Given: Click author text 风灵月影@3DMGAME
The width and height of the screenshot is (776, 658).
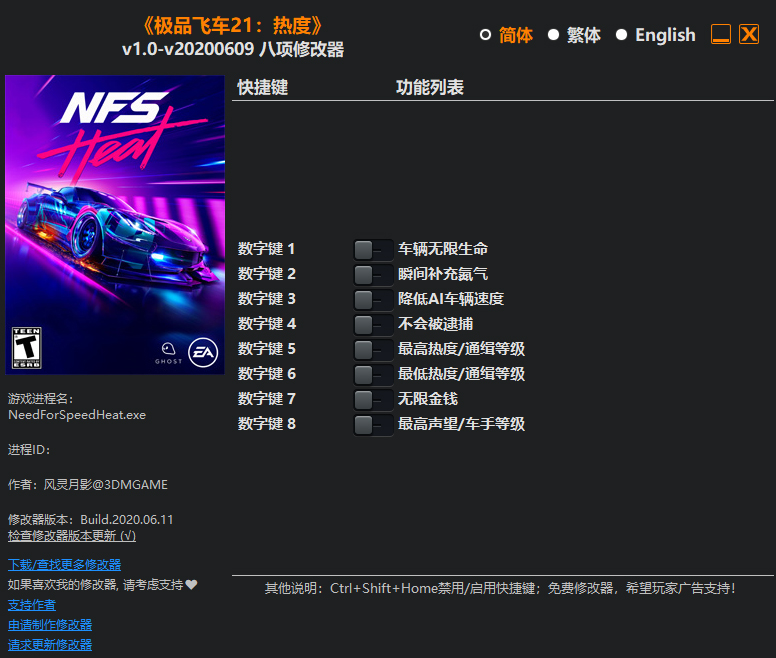Looking at the screenshot, I should point(106,484).
